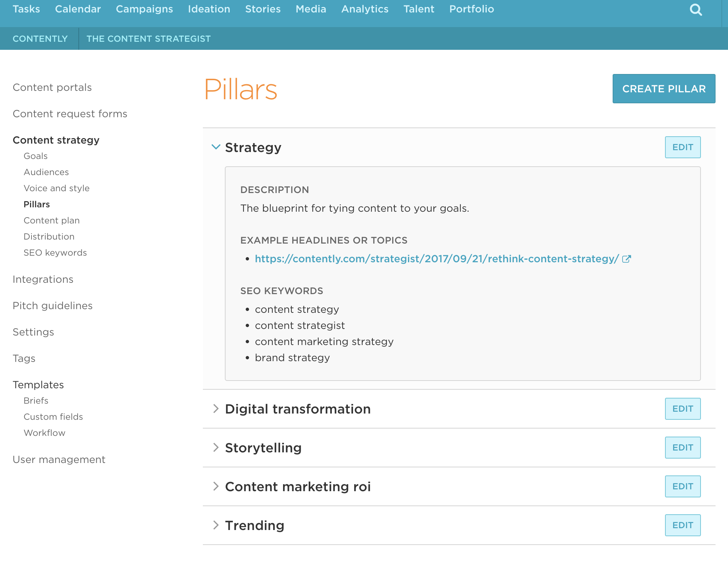Open the Content plan section
Screen dimensions: 728x567
tap(52, 220)
